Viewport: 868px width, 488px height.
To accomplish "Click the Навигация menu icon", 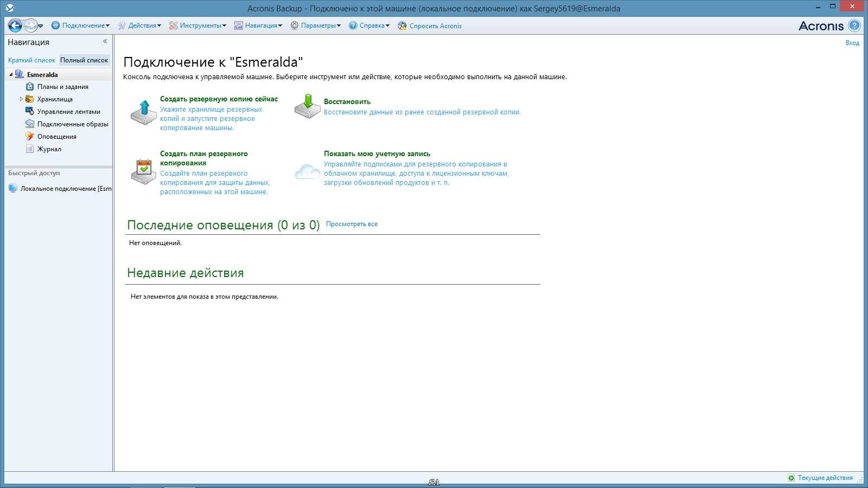I will click(x=238, y=25).
